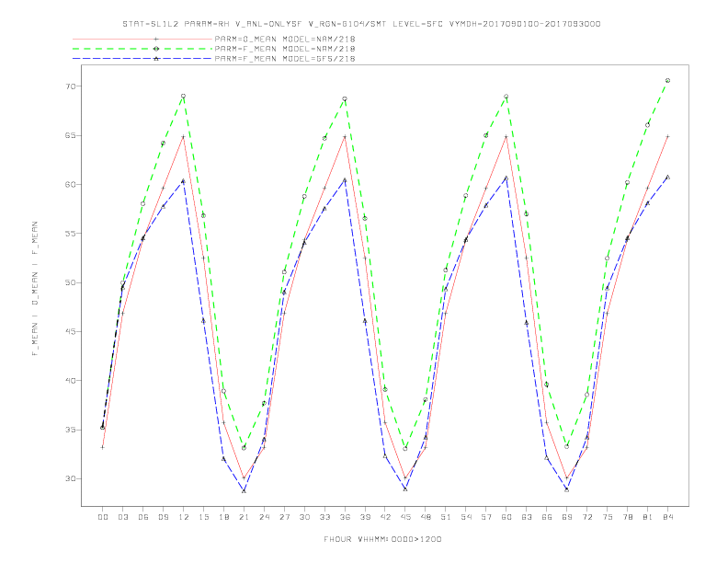The width and height of the screenshot is (728, 563).
Task: Click blue GFS triangle marker at hour 21
Action: (244, 490)
